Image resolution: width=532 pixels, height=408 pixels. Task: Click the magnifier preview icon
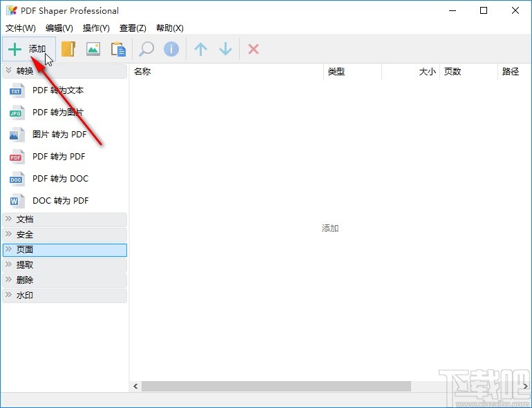tap(146, 49)
